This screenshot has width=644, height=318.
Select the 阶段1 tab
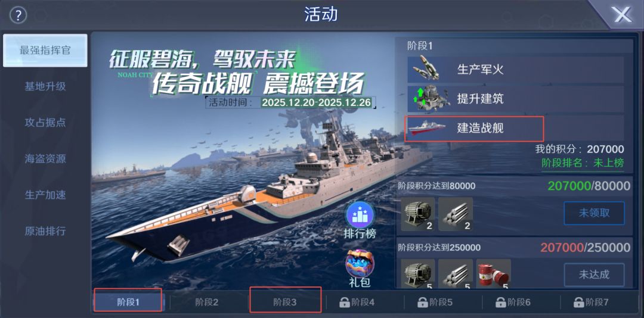click(x=129, y=303)
